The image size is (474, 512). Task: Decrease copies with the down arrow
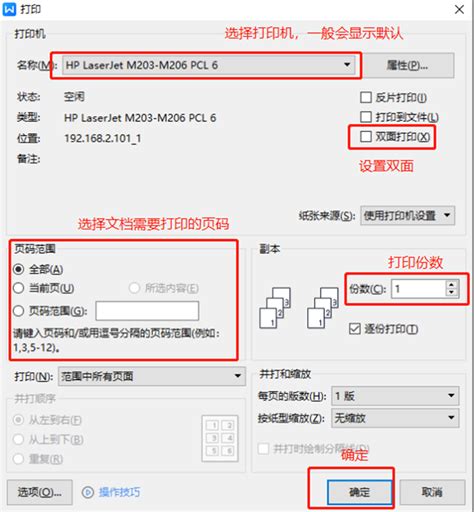[451, 293]
